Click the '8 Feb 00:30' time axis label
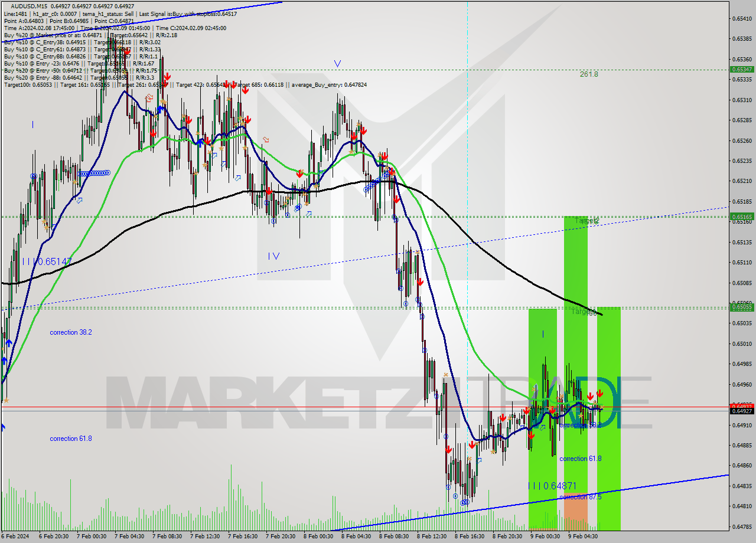The image size is (756, 543). [x=318, y=537]
